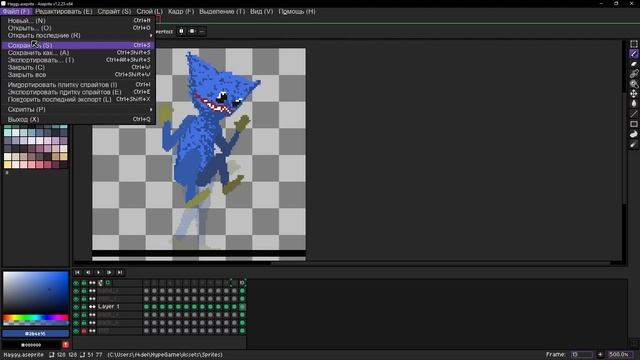Toggle visibility of all layers in header
The height and width of the screenshot is (360, 640).
click(x=76, y=282)
